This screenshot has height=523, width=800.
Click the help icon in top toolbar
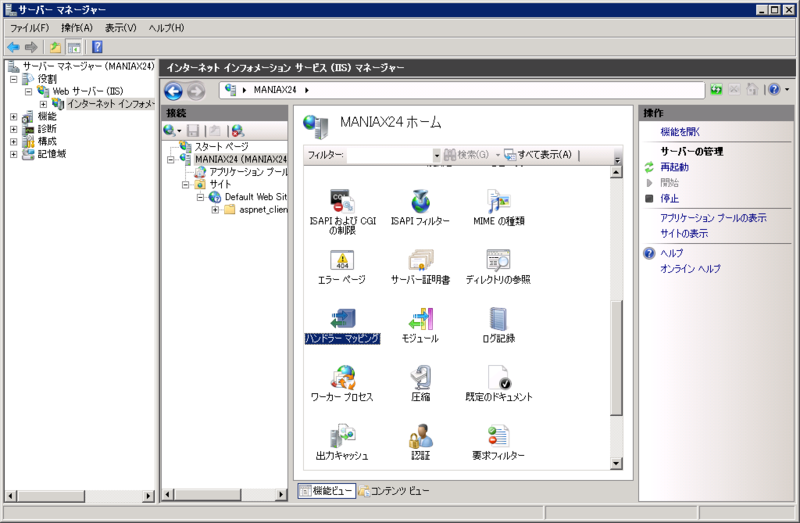pos(97,47)
